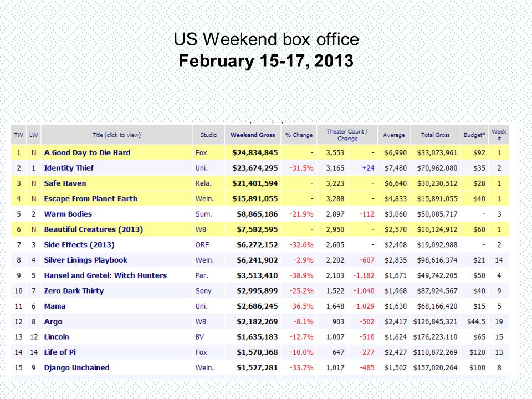
Task: Open Silver Linings Playbook page
Action: pos(85,260)
